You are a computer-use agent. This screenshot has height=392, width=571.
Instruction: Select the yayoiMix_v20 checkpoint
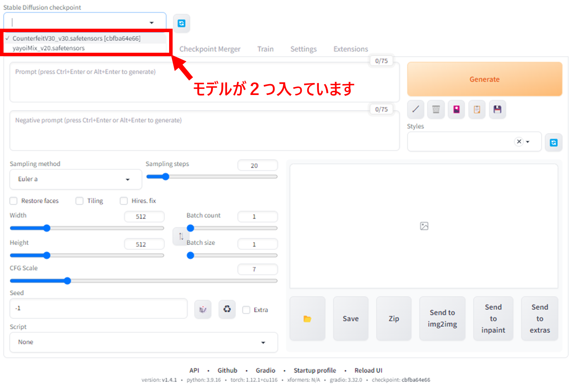(48, 48)
